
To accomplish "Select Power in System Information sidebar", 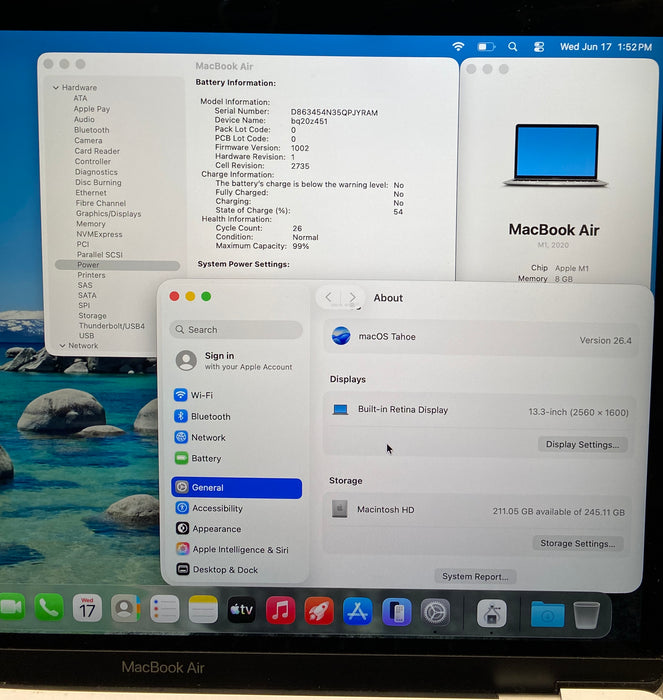I will tap(117, 265).
